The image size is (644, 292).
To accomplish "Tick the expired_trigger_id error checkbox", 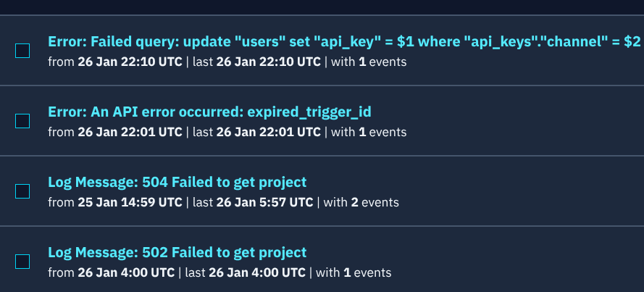I will [x=22, y=121].
